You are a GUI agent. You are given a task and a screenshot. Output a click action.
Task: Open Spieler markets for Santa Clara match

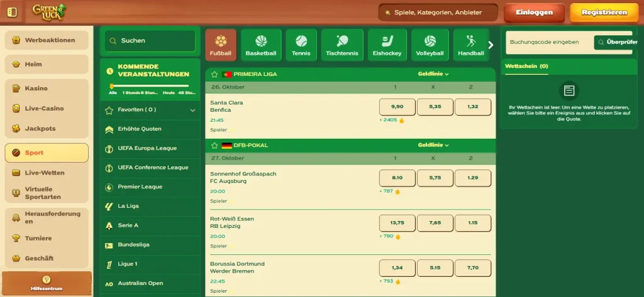coord(222,130)
